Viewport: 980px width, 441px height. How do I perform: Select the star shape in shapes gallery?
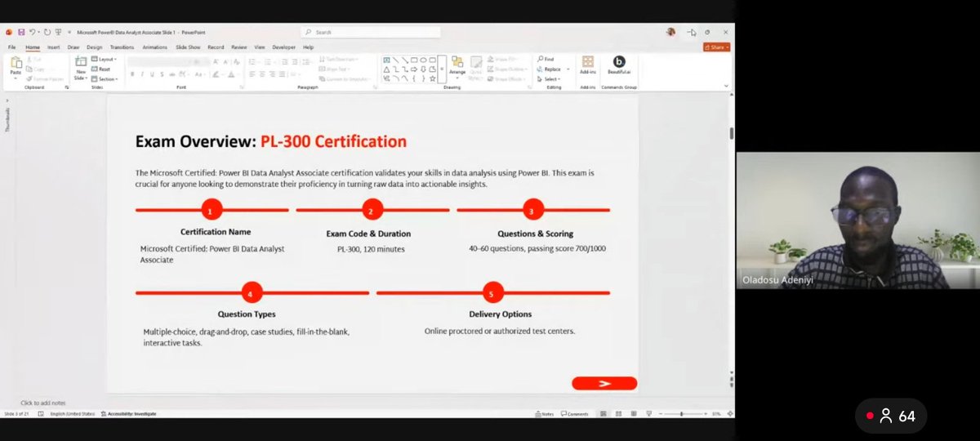432,78
